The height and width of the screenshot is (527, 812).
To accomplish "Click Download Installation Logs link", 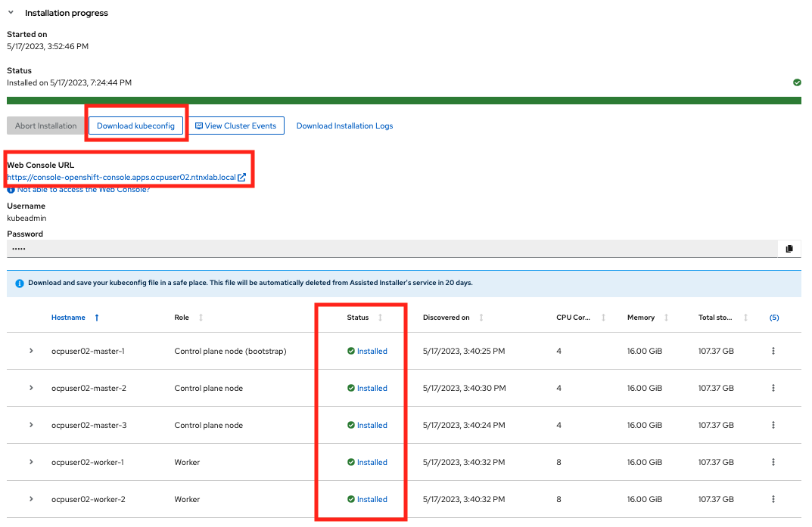I will (344, 126).
